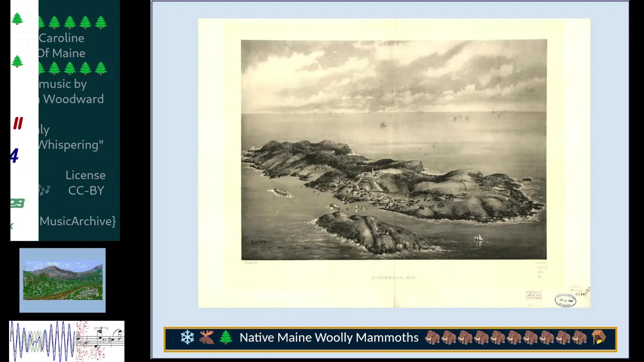Click the "CC-BY" license text
Viewport: 644px width, 362px height.
coord(86,191)
